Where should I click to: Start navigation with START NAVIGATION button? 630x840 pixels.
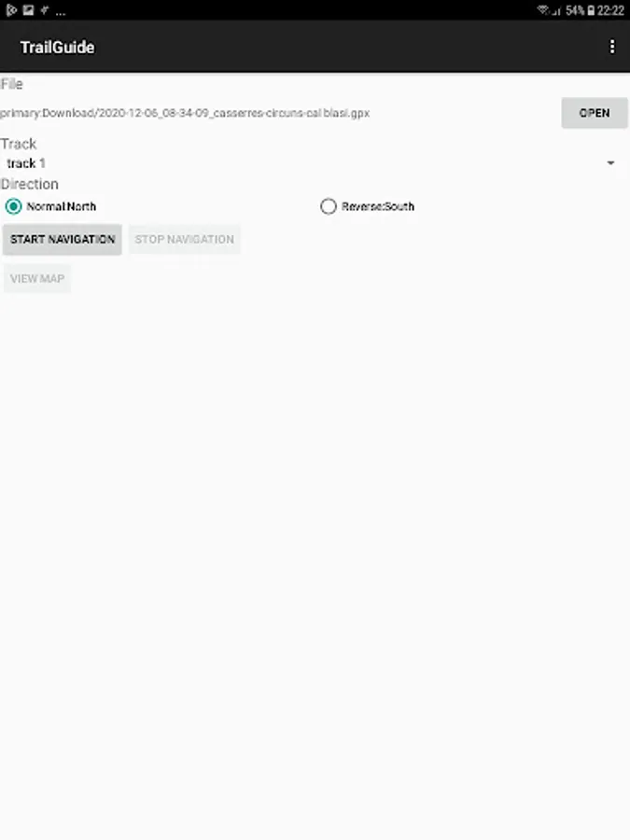[63, 240]
